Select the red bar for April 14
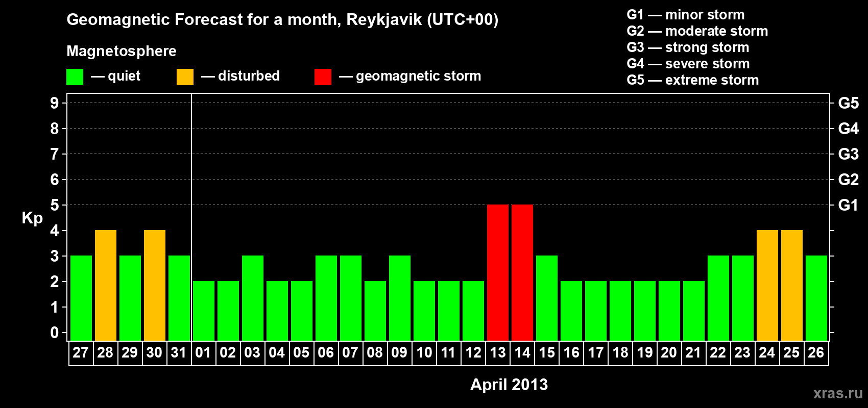 pyautogui.click(x=522, y=272)
